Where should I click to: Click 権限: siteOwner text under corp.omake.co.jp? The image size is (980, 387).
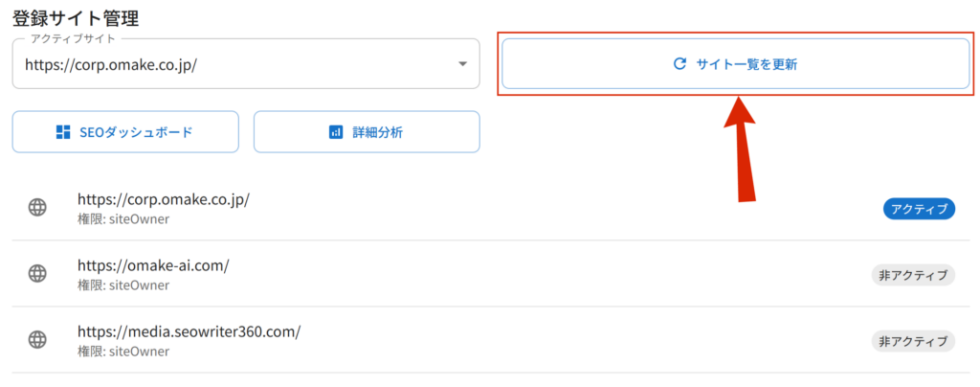(x=123, y=218)
